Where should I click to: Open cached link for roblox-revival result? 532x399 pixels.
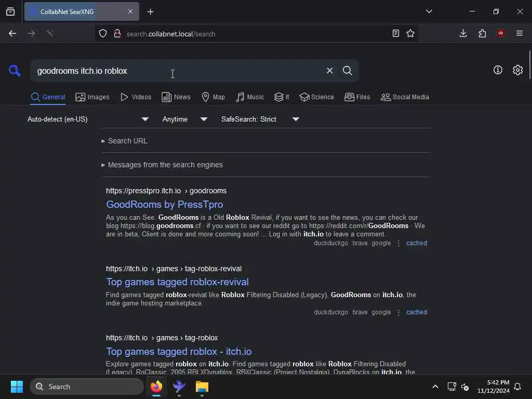417,312
